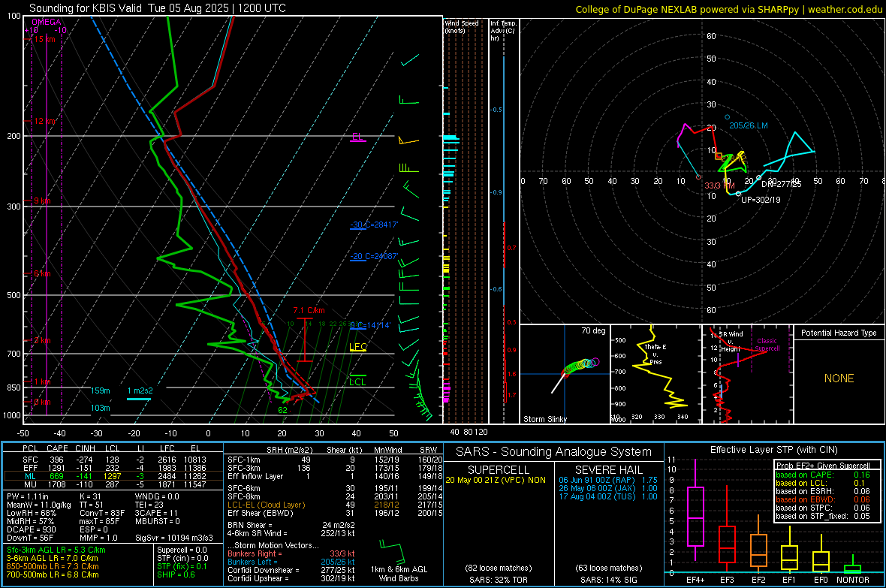
Task: Click the 850-500mb LR value
Action: (53, 566)
